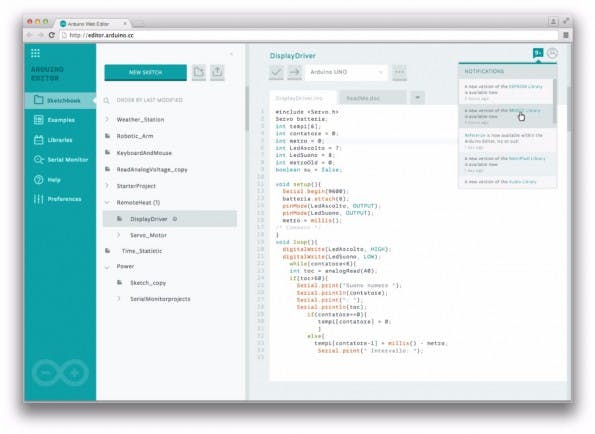Screen dimensions: 595x434
Task: Open Sketchbook in the sidebar
Action: click(x=60, y=101)
